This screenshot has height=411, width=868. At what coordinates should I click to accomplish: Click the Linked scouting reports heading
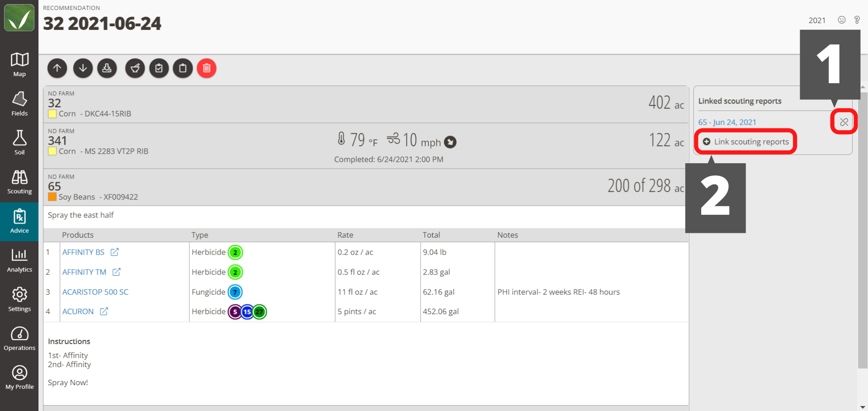[x=740, y=101]
